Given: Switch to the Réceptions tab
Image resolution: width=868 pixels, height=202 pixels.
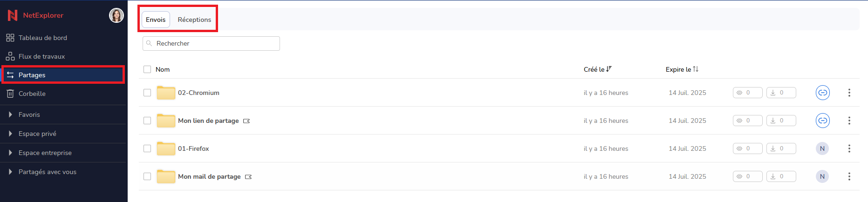Looking at the screenshot, I should click(194, 20).
